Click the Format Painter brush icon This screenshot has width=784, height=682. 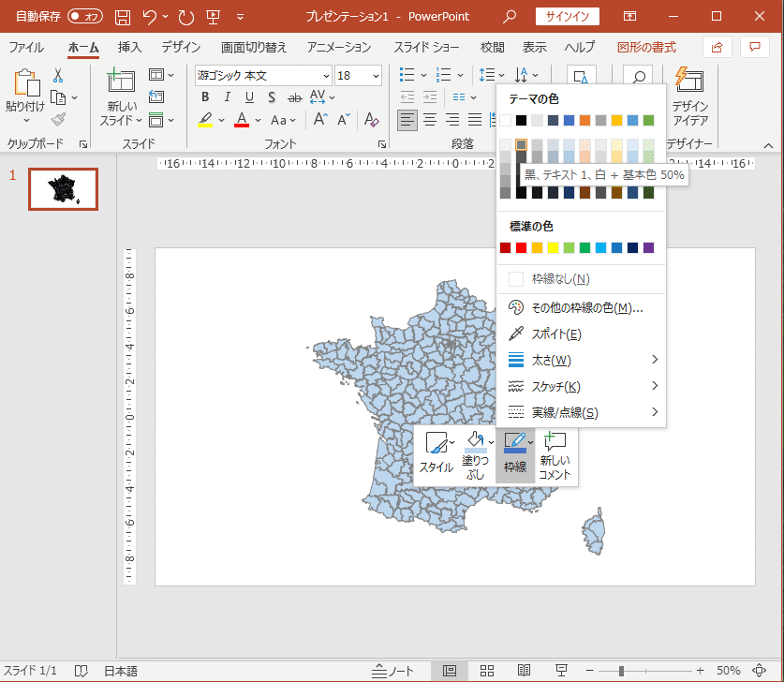(58, 120)
